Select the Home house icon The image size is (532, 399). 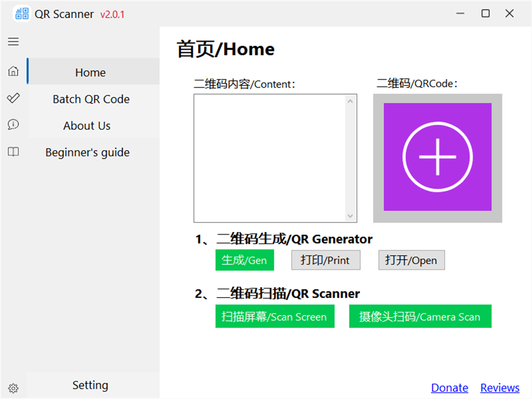pos(13,71)
